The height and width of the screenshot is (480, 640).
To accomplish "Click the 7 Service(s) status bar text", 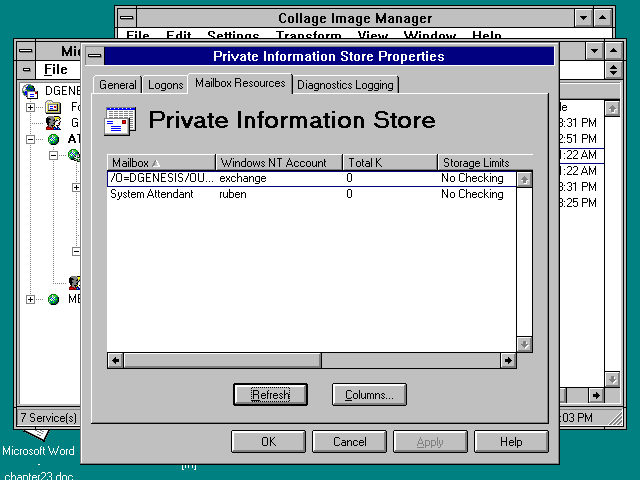I will (x=49, y=418).
